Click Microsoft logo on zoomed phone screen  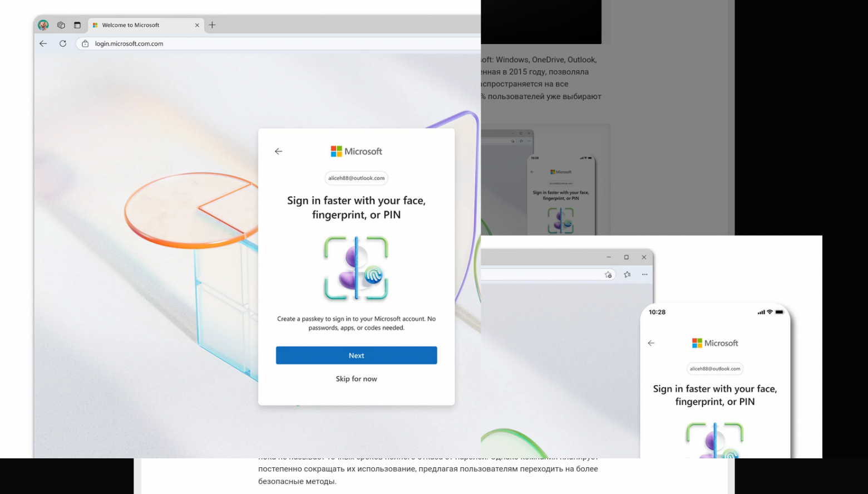(x=715, y=343)
